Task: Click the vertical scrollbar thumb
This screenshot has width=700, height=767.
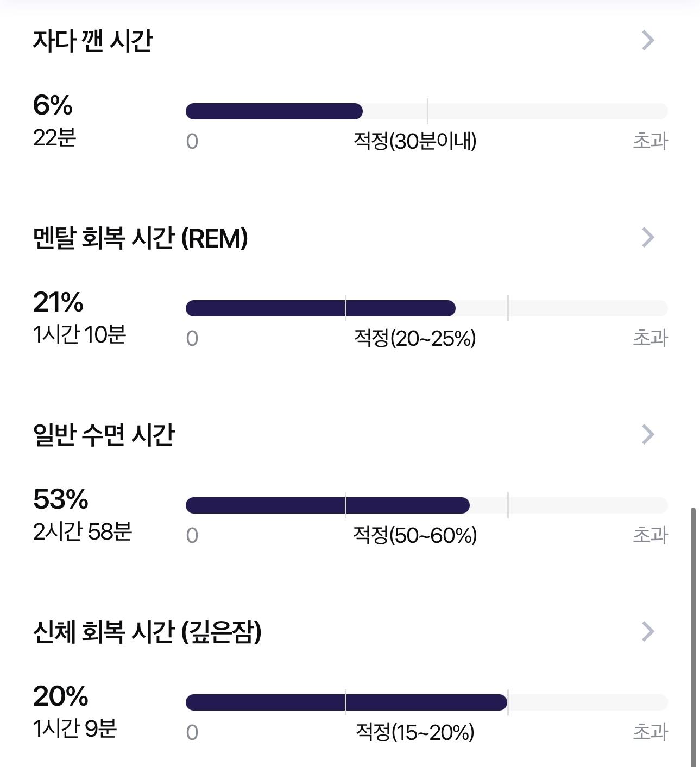Action: click(693, 637)
